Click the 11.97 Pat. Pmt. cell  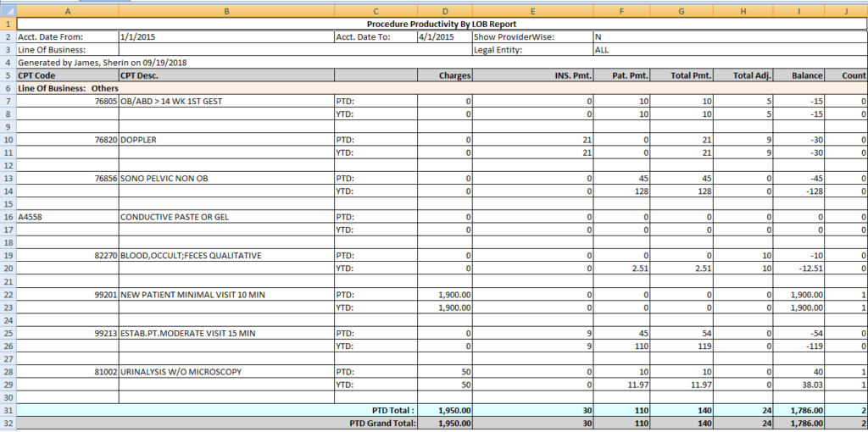pyautogui.click(x=621, y=385)
